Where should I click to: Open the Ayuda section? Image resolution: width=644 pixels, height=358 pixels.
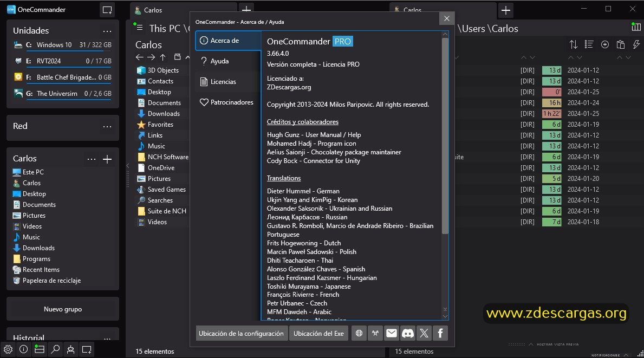pos(229,61)
